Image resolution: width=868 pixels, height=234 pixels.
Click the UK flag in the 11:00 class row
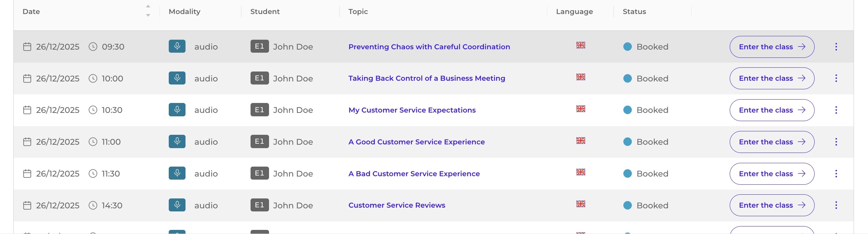pyautogui.click(x=580, y=141)
